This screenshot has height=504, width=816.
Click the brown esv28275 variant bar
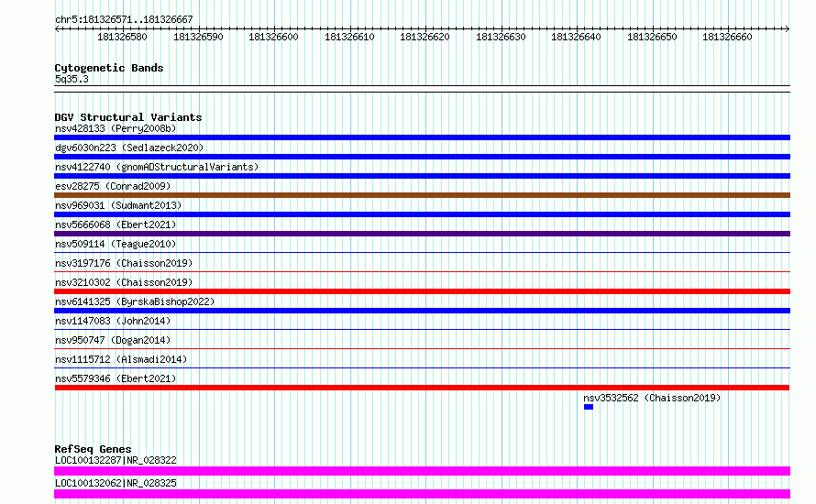422,195
